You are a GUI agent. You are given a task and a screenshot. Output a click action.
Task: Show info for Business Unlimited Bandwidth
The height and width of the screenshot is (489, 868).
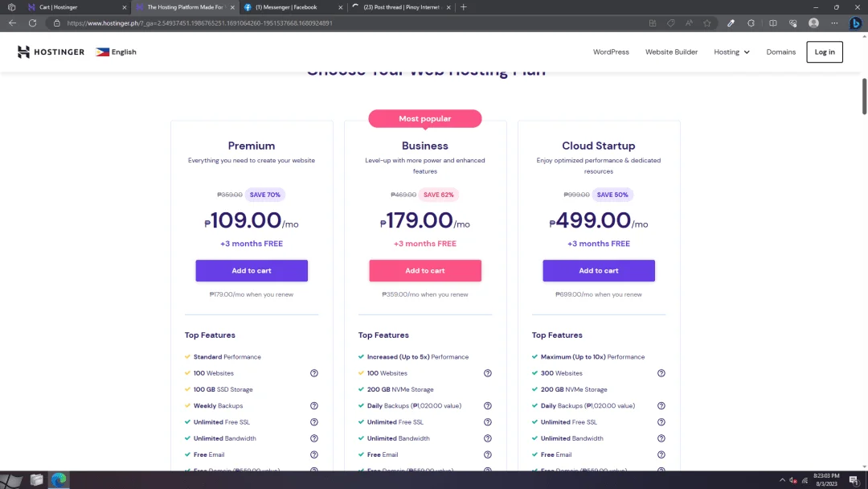click(488, 438)
